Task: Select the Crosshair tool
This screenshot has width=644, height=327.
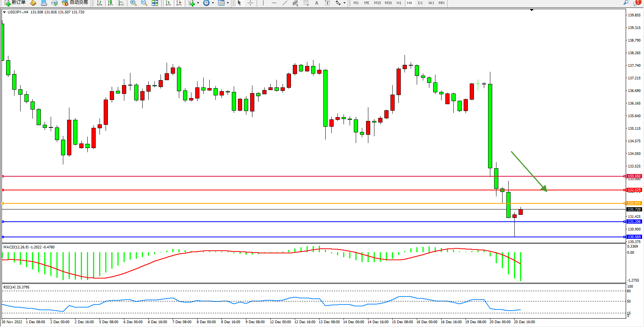Action: (x=250, y=3)
